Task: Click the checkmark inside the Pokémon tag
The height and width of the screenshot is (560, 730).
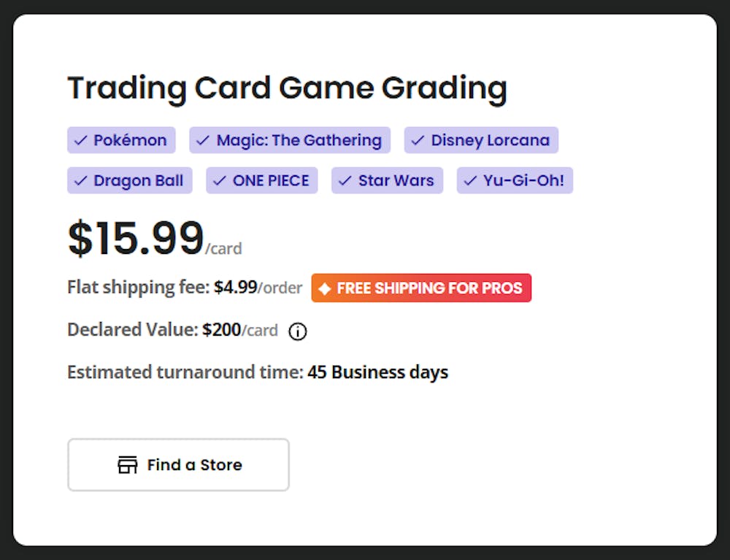Action: [x=80, y=140]
